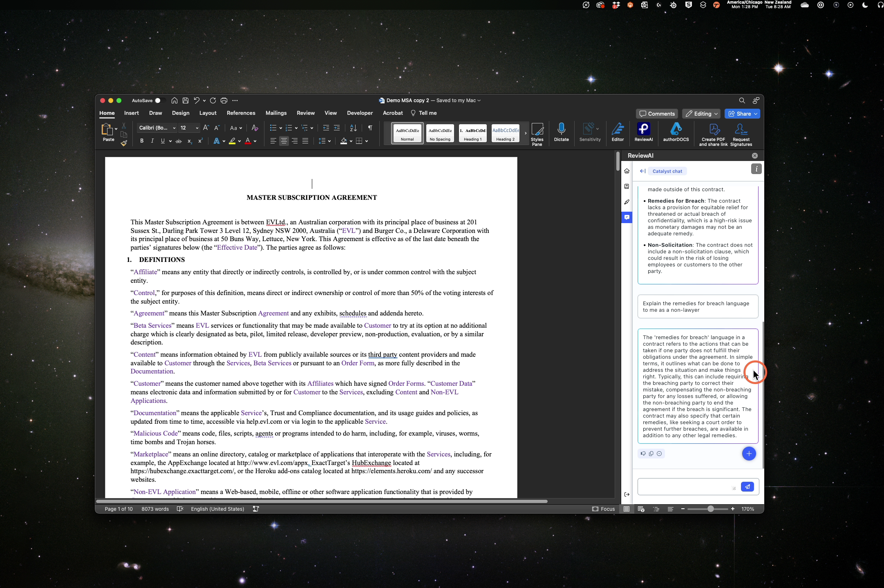Toggle Subscript formatting
This screenshot has height=588, width=884.
click(189, 141)
